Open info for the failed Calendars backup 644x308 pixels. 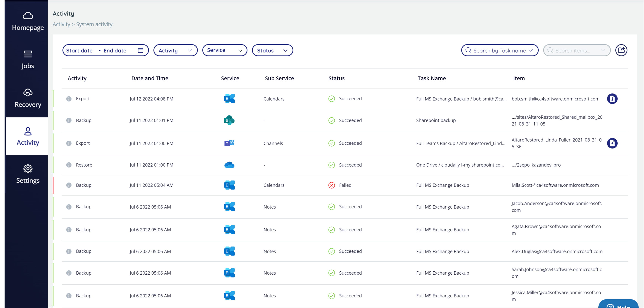click(x=69, y=185)
